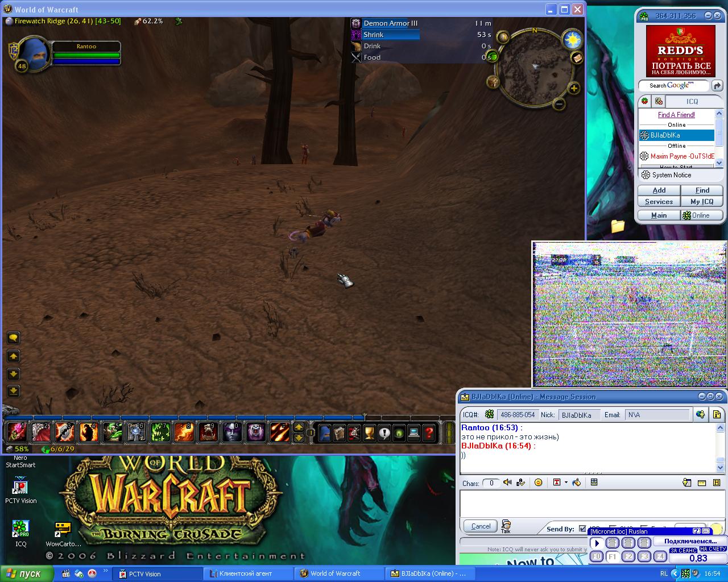728x582 pixels.
Task: Click the red question mark help button
Action: click(x=429, y=433)
